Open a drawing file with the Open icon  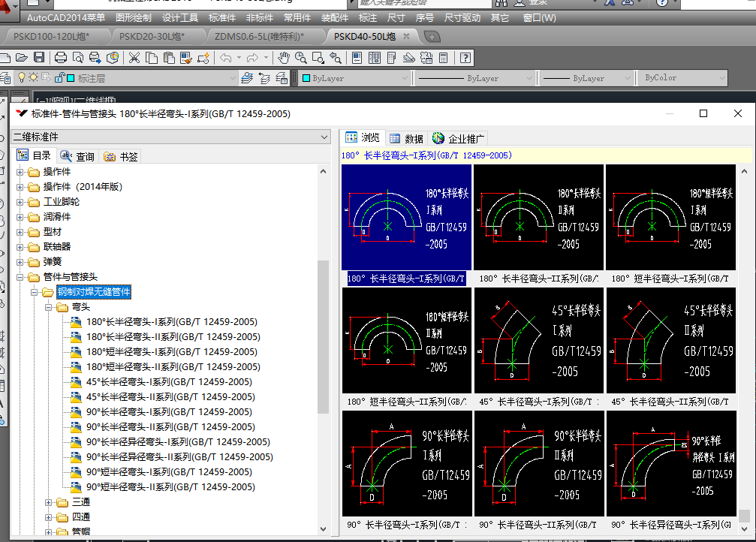pyautogui.click(x=22, y=58)
